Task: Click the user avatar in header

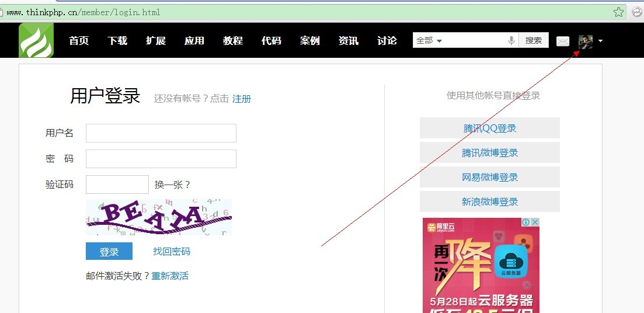Action: click(585, 41)
